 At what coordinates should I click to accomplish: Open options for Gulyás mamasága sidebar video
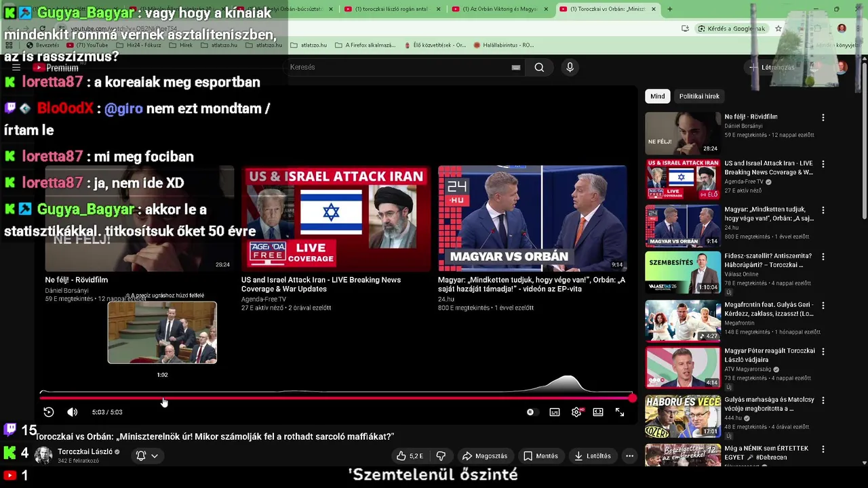click(823, 401)
